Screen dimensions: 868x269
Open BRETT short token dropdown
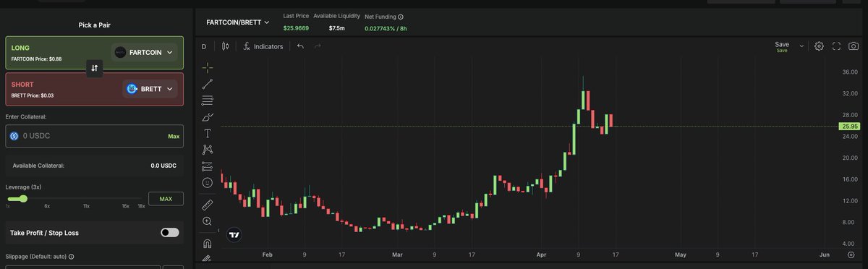150,89
